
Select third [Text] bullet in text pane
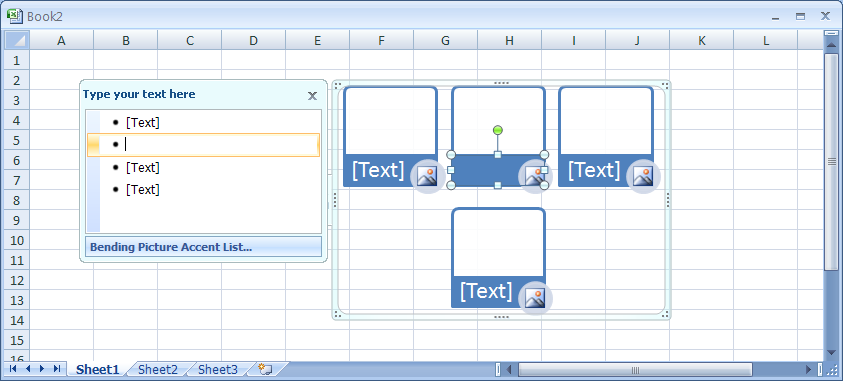143,168
